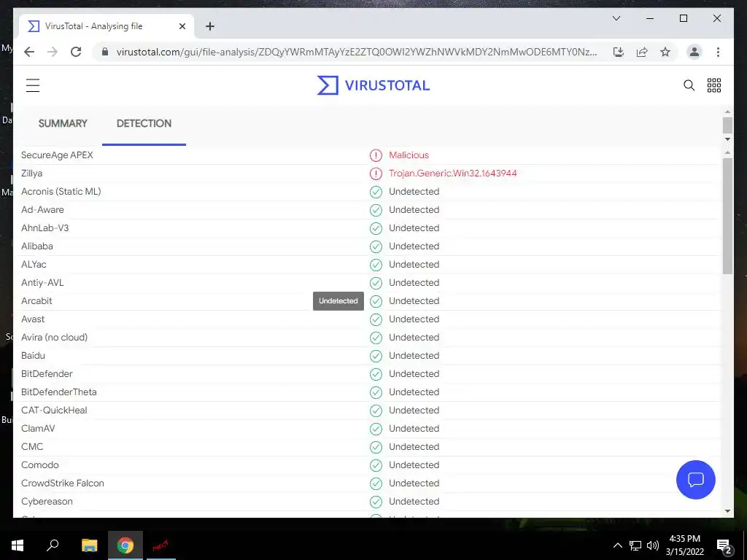Click the VirusTotal logo
The height and width of the screenshot is (560, 747).
coord(373,85)
